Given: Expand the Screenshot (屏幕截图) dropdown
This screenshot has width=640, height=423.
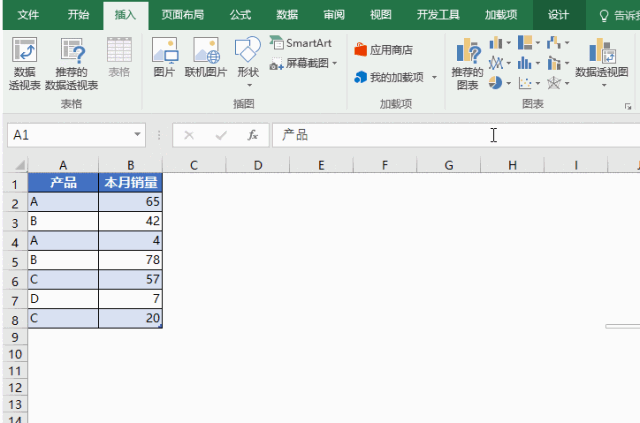Looking at the screenshot, I should tap(334, 63).
